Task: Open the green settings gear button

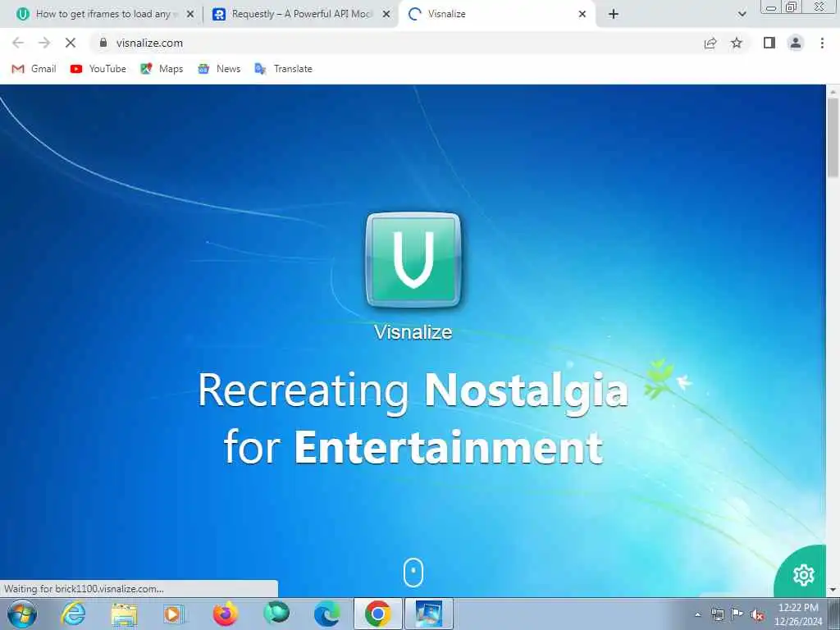Action: coord(803,575)
